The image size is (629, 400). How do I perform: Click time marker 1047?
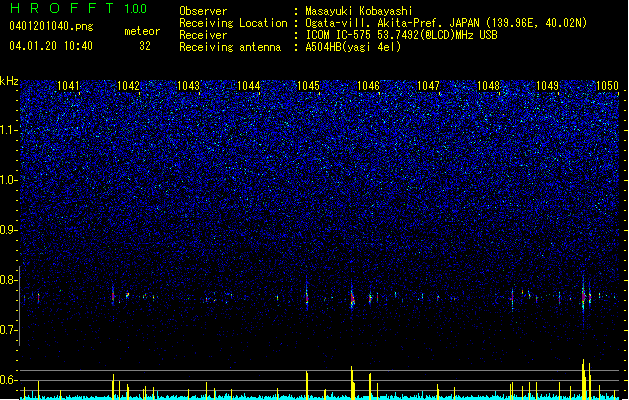click(428, 86)
